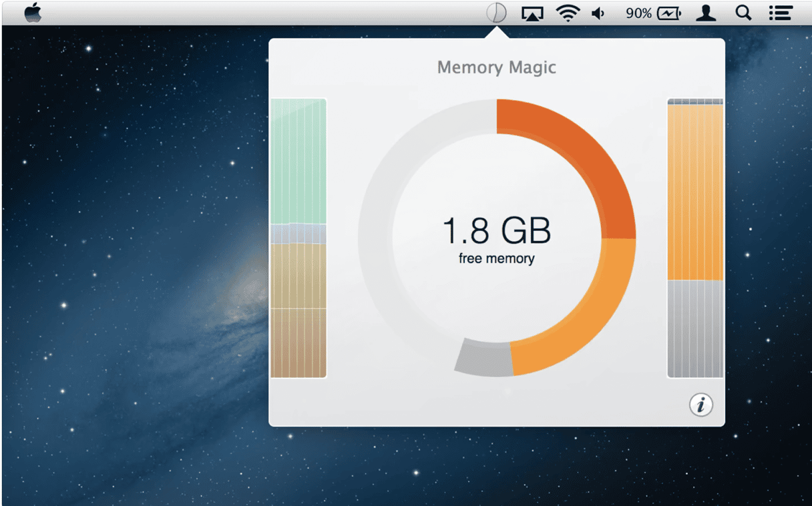This screenshot has width=812, height=506.
Task: Click the orange section of right bar chart
Action: click(695, 192)
